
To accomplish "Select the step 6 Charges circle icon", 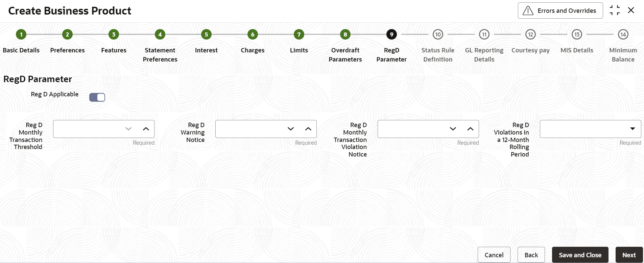I will tap(253, 34).
